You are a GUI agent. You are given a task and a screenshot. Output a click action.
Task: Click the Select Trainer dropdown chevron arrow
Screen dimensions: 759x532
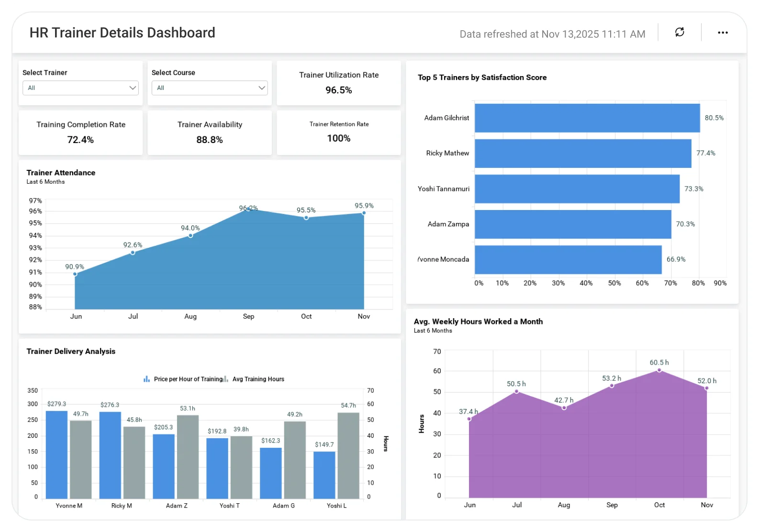[133, 88]
